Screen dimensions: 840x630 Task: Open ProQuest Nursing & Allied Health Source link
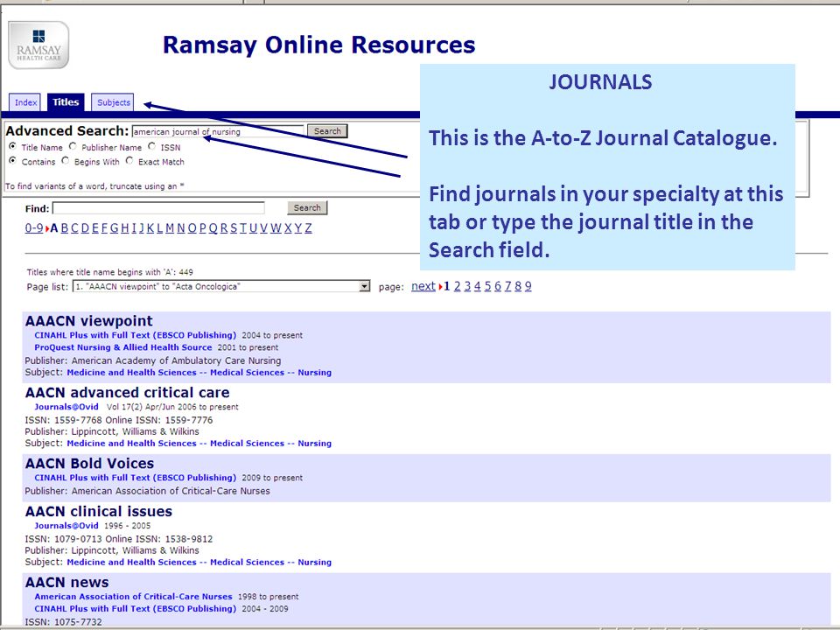pyautogui.click(x=123, y=347)
